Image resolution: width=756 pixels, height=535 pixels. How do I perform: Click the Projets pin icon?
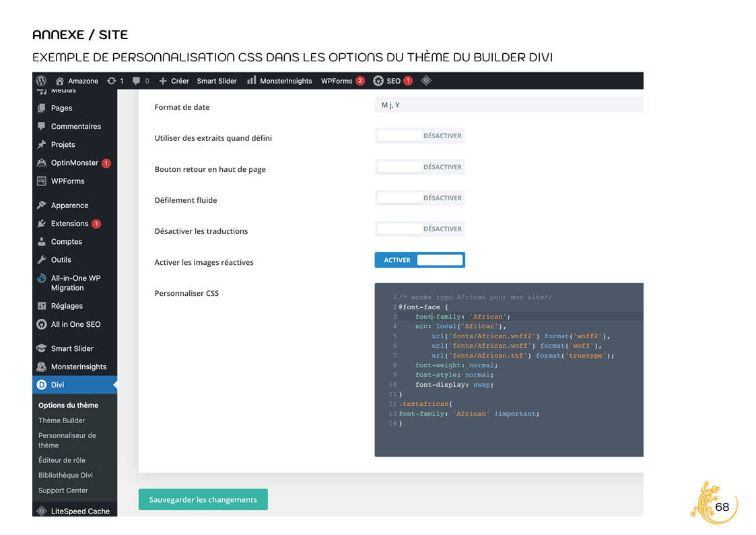(42, 144)
